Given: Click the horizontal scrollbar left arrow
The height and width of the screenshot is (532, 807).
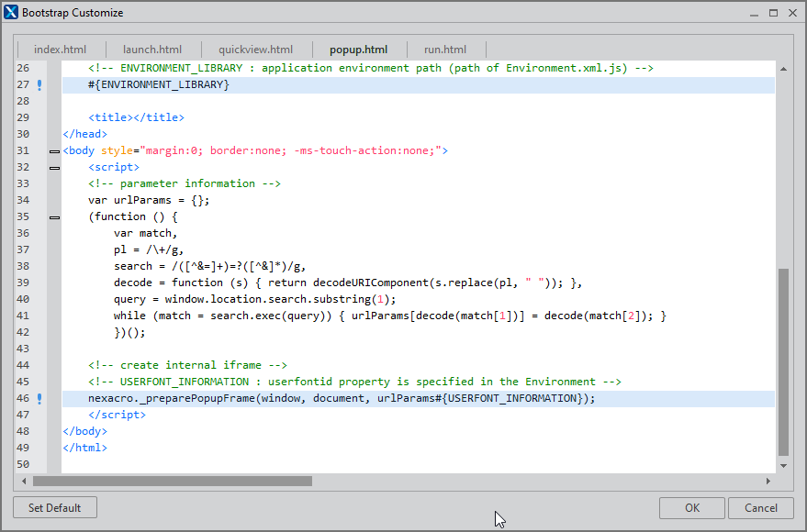Looking at the screenshot, I should [25, 481].
